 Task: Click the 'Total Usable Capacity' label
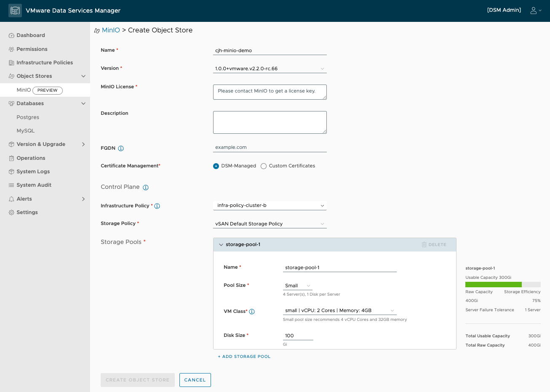coord(488,336)
